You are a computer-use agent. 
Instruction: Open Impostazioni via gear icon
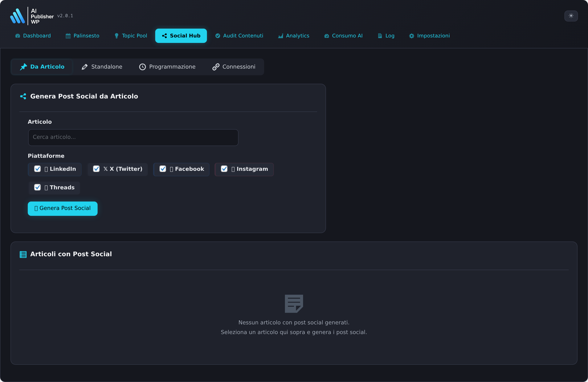click(412, 36)
